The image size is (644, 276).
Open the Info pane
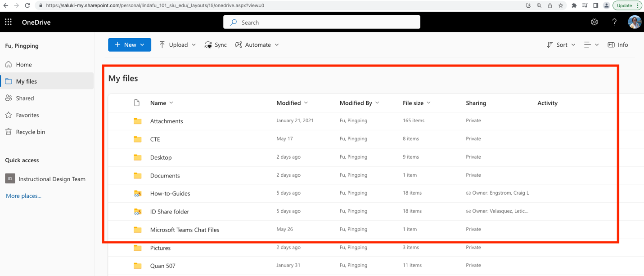click(x=618, y=45)
